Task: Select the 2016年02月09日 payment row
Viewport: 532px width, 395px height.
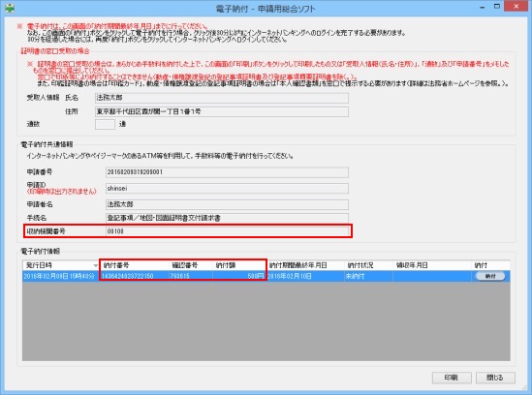Action: pos(266,276)
